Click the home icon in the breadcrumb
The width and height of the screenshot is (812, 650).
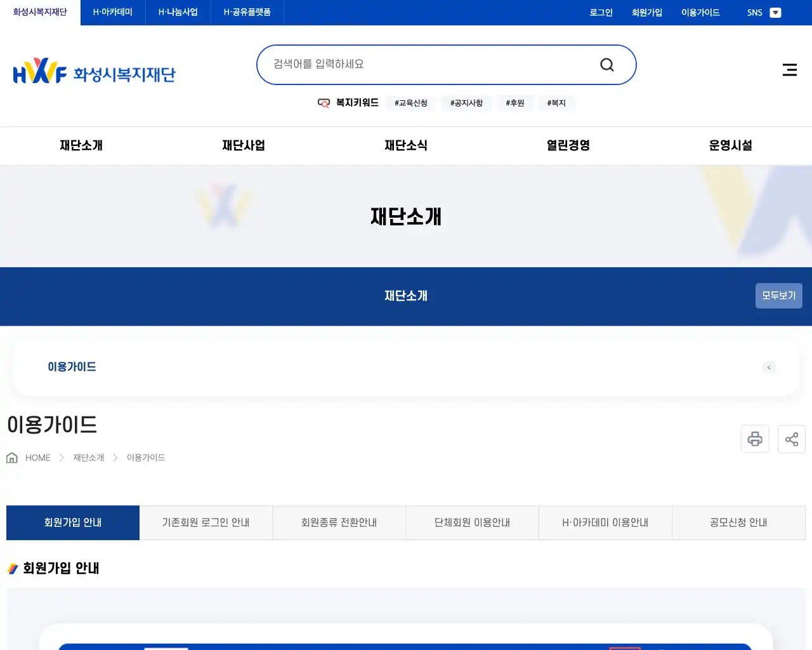coord(11,457)
